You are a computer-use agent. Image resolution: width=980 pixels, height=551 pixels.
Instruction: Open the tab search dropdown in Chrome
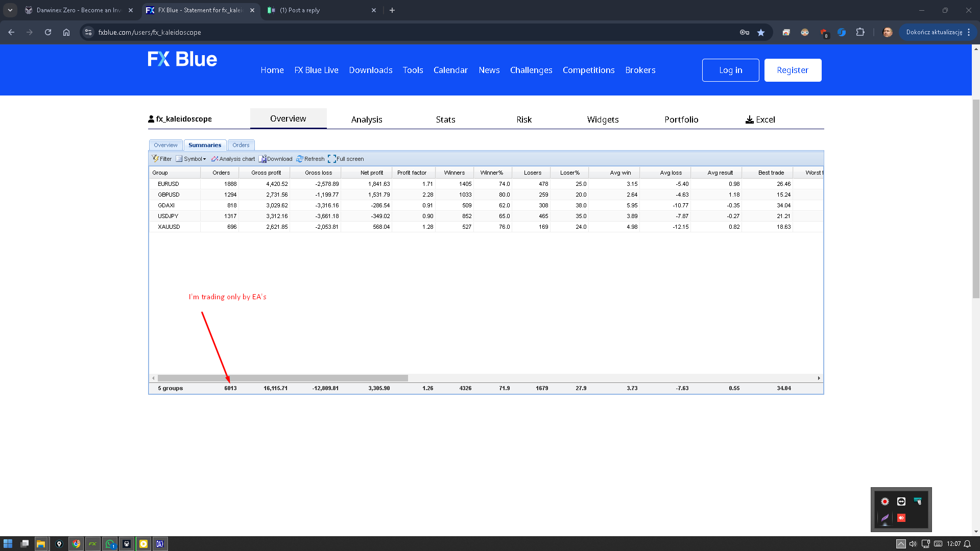pos(10,10)
